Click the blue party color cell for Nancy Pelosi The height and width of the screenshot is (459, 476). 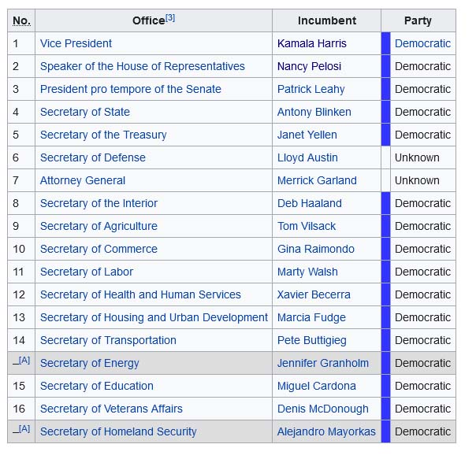coord(386,66)
